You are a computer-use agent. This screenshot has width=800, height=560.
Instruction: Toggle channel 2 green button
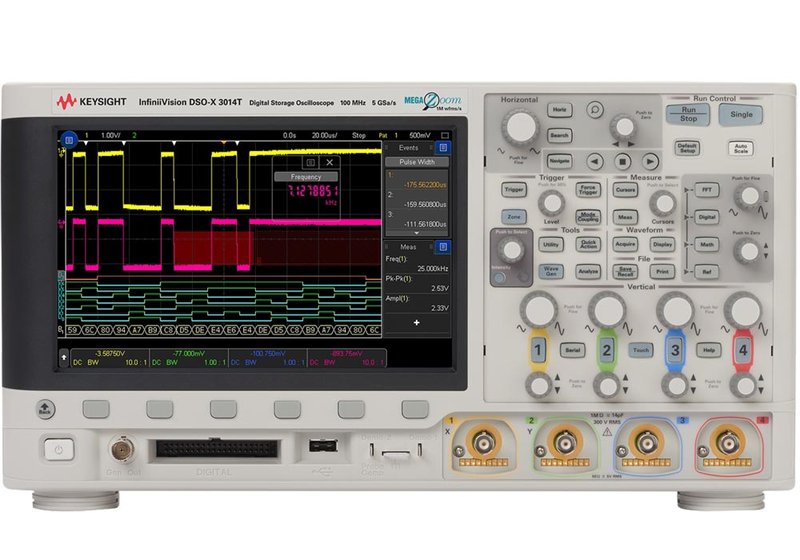(606, 350)
